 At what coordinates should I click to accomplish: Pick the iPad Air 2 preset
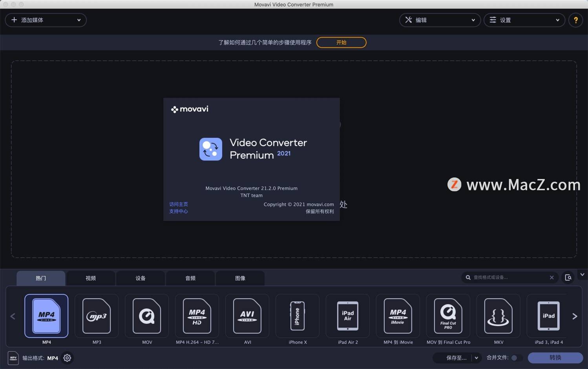348,316
